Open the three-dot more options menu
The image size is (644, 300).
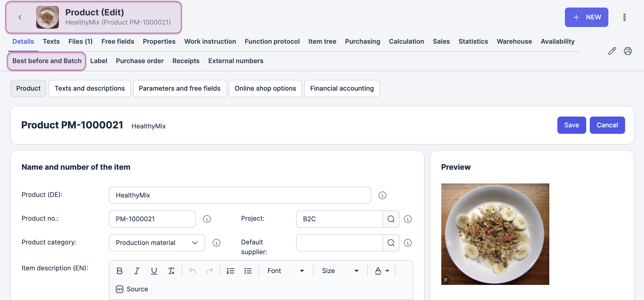coord(624,17)
